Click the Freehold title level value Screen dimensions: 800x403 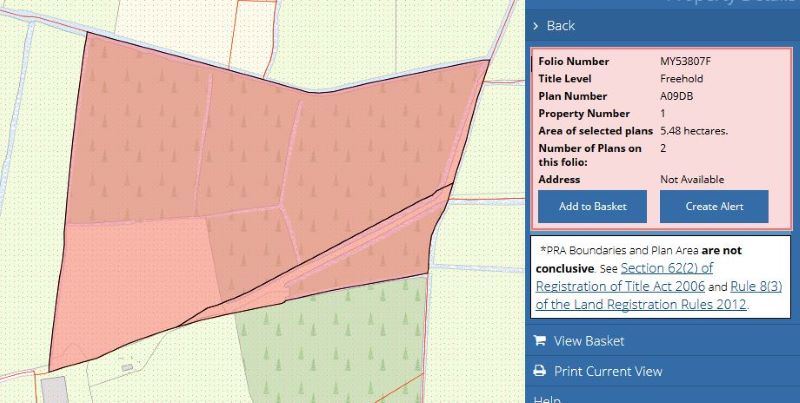(682, 79)
